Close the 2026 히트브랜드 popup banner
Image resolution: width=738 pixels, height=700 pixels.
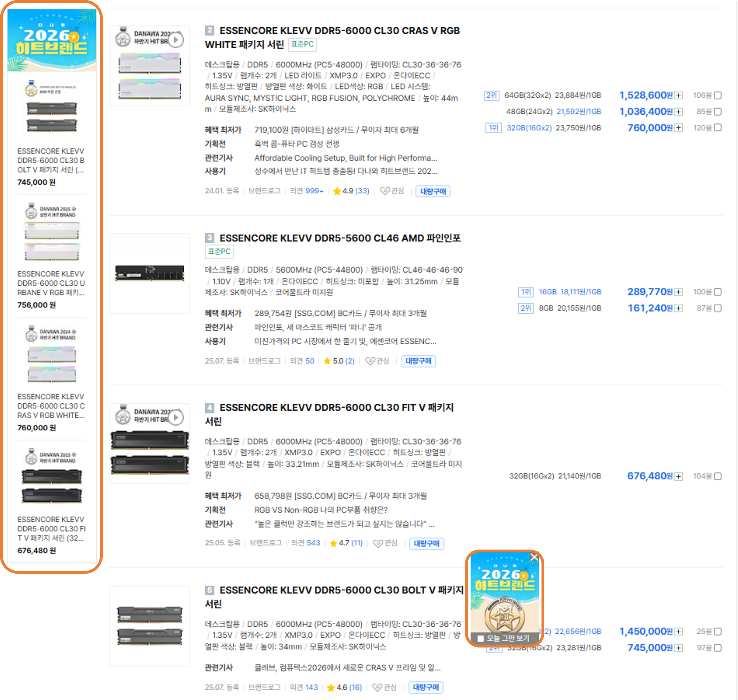click(x=534, y=557)
